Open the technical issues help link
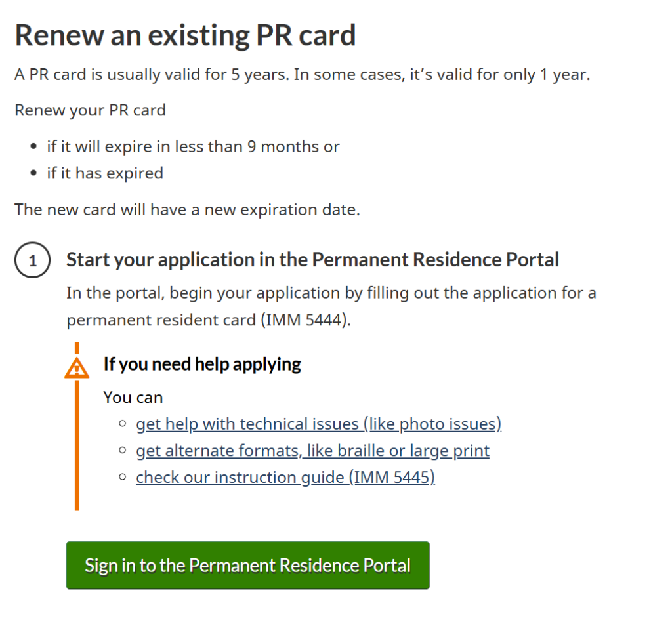672x618 pixels. (318, 424)
